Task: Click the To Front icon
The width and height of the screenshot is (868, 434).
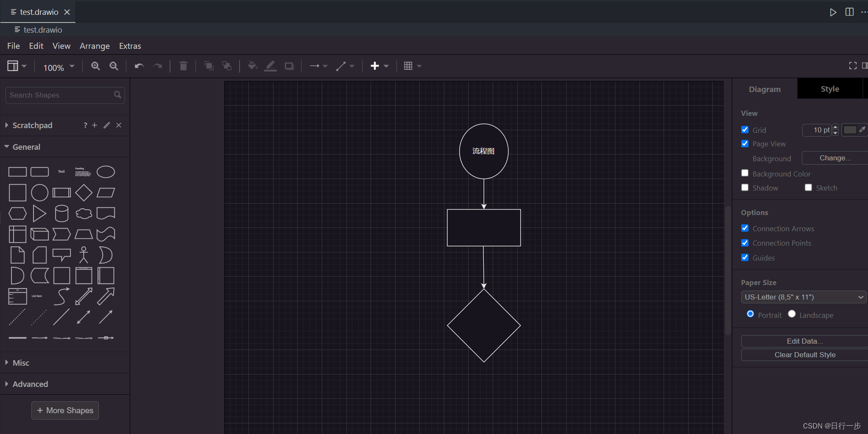Action: [x=209, y=66]
